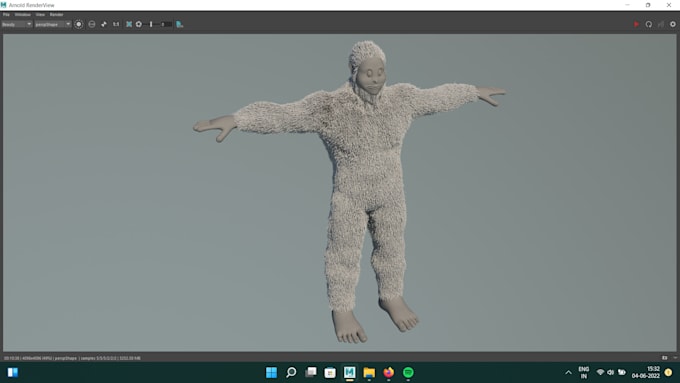Click the save image snapshot icon
The image size is (680, 383).
tap(180, 24)
